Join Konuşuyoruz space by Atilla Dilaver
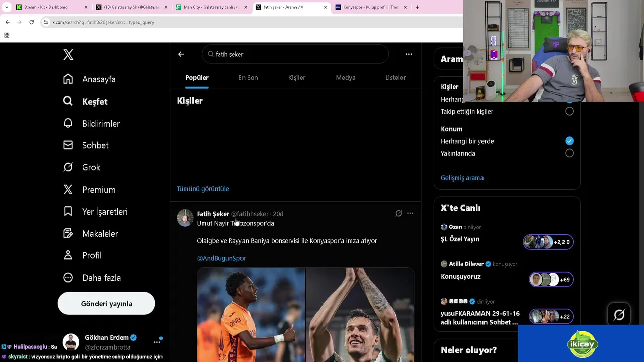 tap(550, 279)
